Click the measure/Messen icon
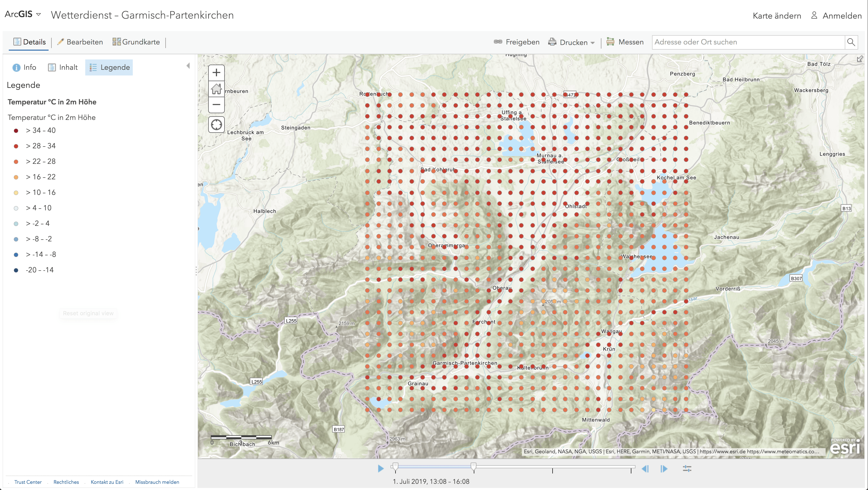 pos(610,42)
